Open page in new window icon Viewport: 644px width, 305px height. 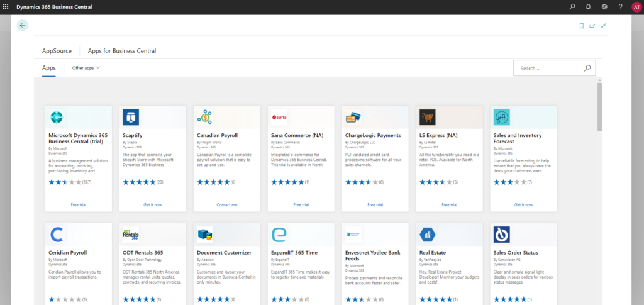tap(592, 26)
